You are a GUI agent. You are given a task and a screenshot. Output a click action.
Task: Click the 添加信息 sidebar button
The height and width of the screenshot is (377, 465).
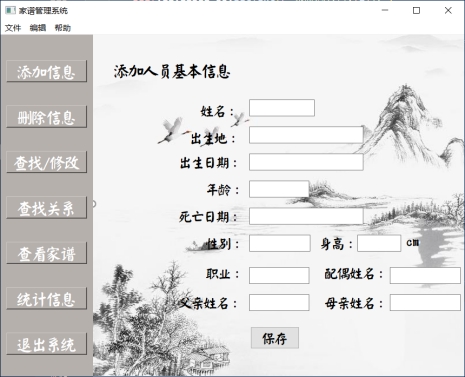tap(47, 71)
